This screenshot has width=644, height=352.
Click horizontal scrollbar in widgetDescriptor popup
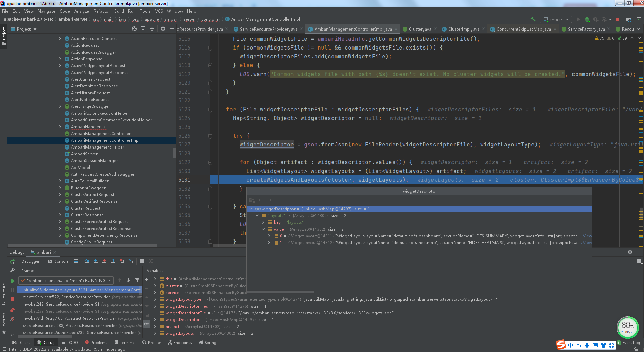click(x=281, y=292)
